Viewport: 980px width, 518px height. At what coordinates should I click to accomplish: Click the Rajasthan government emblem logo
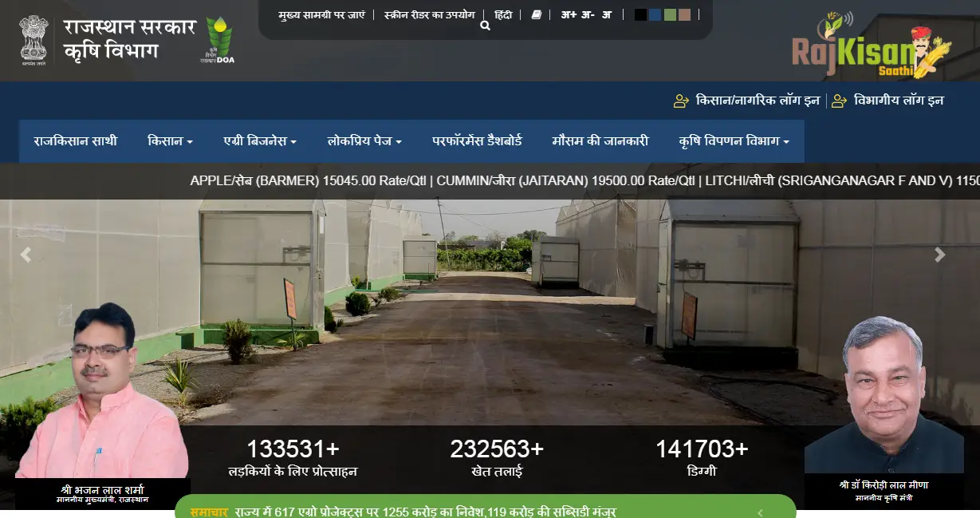tap(34, 39)
